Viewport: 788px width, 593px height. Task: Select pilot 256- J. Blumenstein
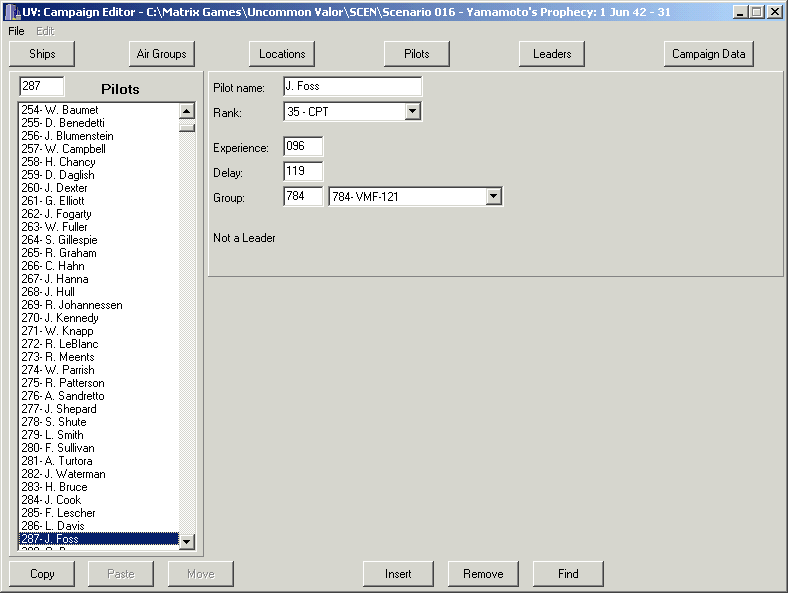pos(99,136)
